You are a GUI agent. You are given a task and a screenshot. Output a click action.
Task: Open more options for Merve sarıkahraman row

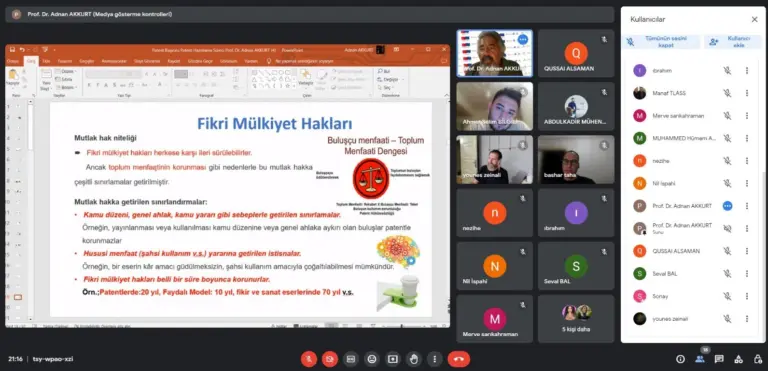[x=747, y=116]
